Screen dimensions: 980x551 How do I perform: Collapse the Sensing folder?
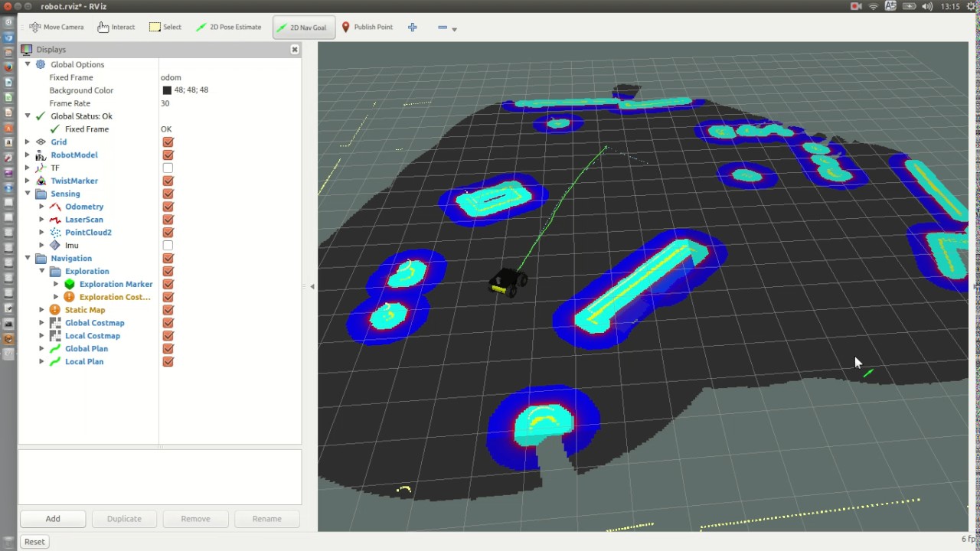pyautogui.click(x=28, y=194)
